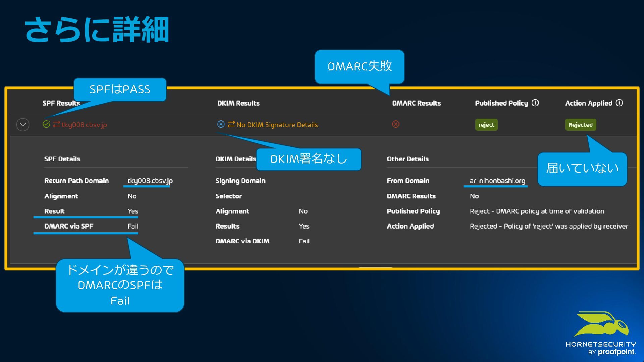Click the DMARC失敗 callout bubble

click(x=360, y=66)
